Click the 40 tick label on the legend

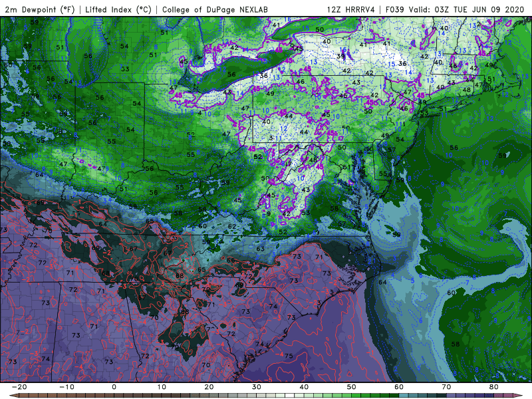(304, 387)
